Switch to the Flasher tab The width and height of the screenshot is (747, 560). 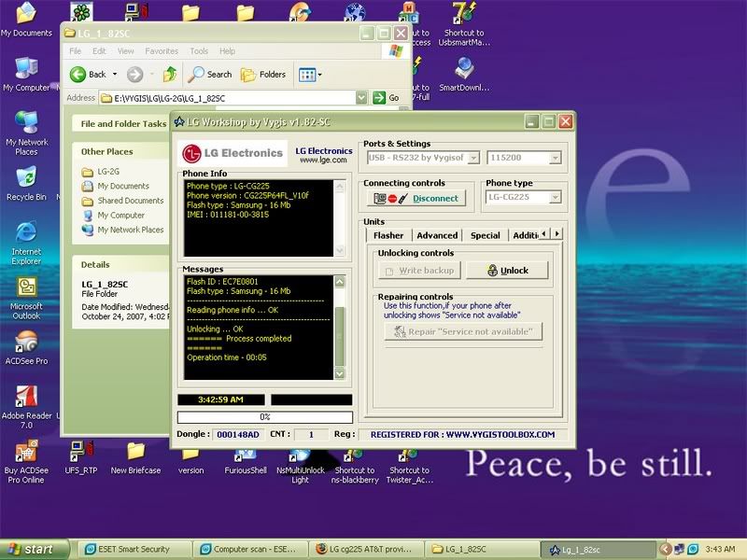pyautogui.click(x=388, y=235)
